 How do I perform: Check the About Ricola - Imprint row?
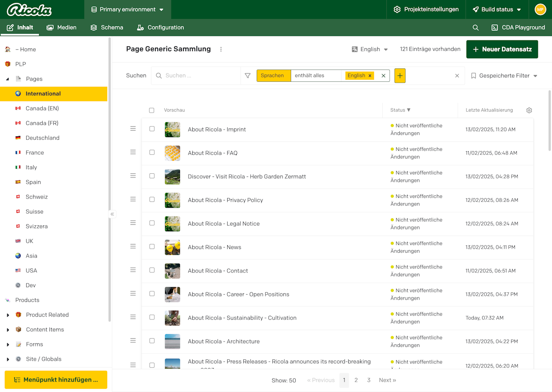click(x=152, y=129)
